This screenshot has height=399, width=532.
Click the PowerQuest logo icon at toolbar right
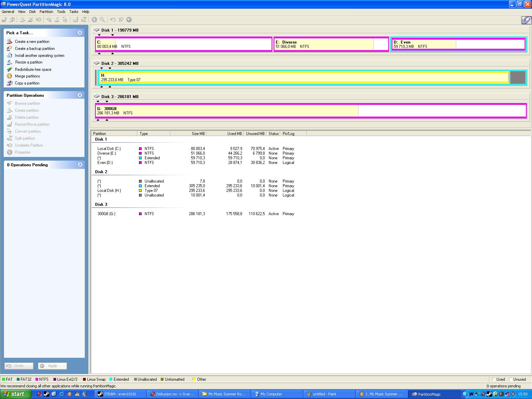click(x=526, y=20)
